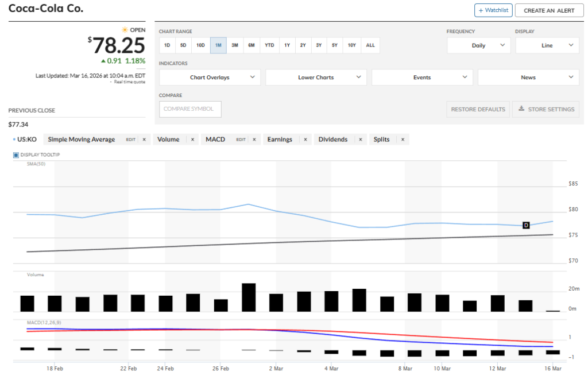This screenshot has height=379, width=588.
Task: Remove the Simple Moving Average indicator
Action: coord(144,140)
